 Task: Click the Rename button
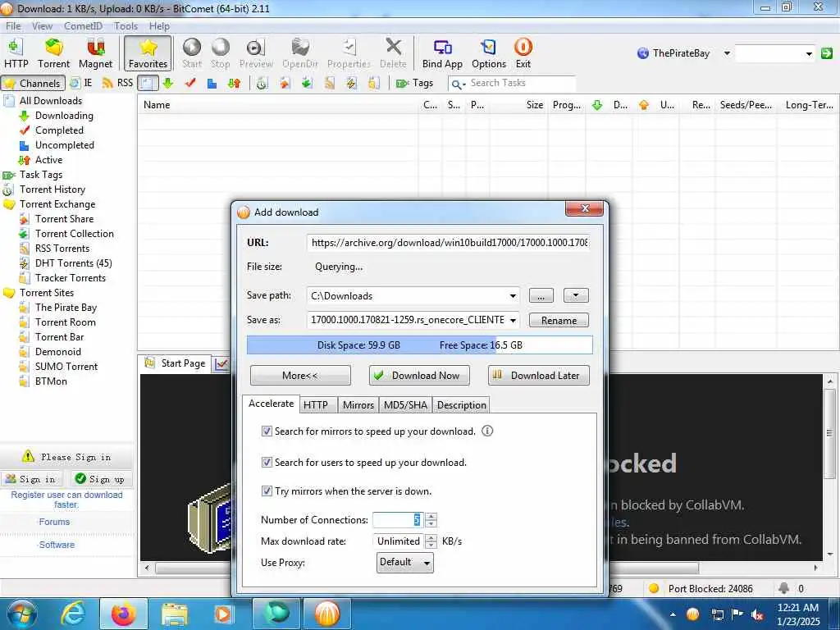559,321
